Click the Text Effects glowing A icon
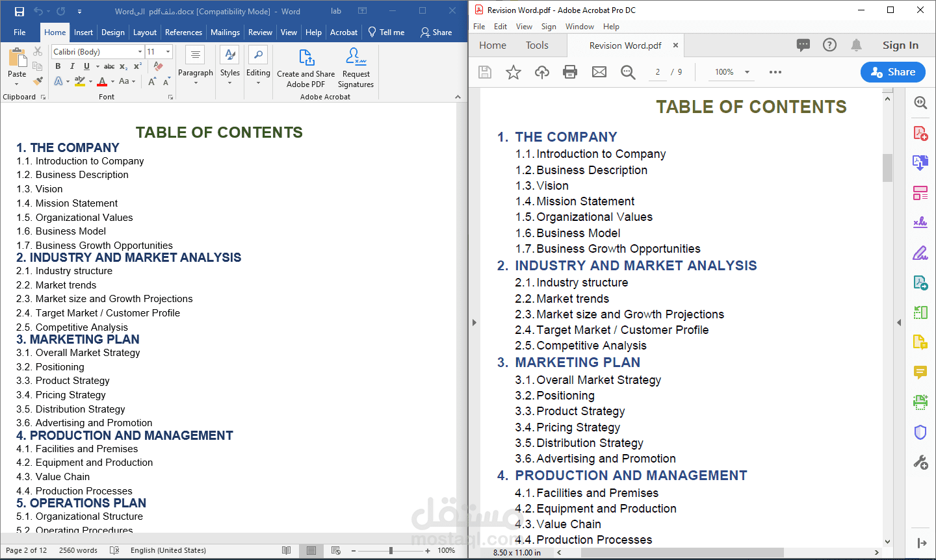Screen dimensions: 936x560 [x=58, y=81]
